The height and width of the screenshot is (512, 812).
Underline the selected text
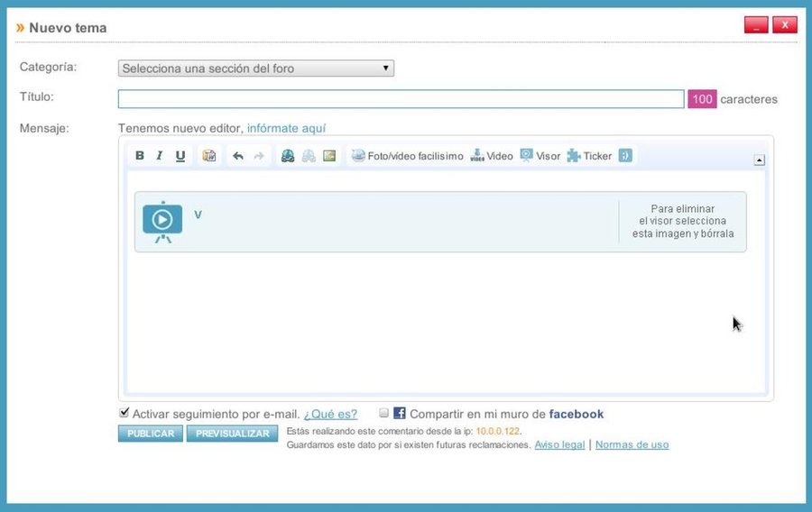180,156
